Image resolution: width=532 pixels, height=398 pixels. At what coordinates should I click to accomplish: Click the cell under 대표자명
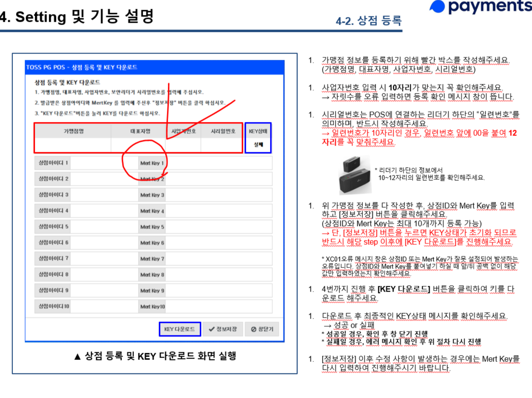[138, 145]
